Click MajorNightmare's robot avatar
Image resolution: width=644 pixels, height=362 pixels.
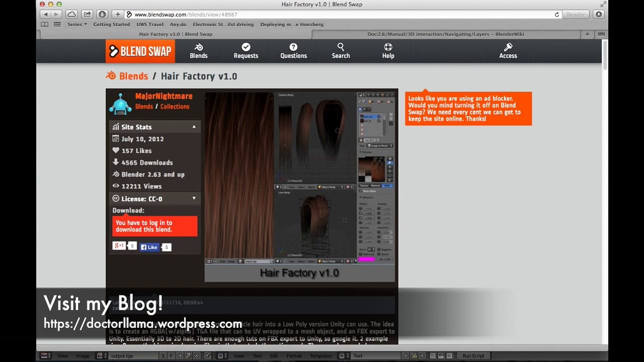[121, 103]
